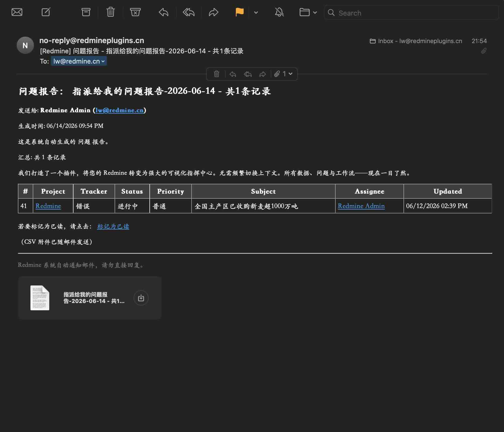Click the Inbox mailbox label in header

coord(416,41)
